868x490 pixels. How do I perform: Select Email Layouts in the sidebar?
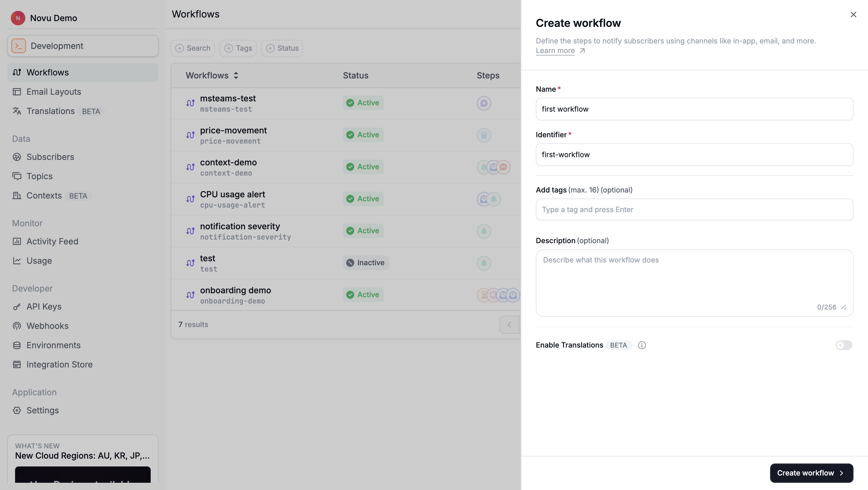[x=54, y=91]
